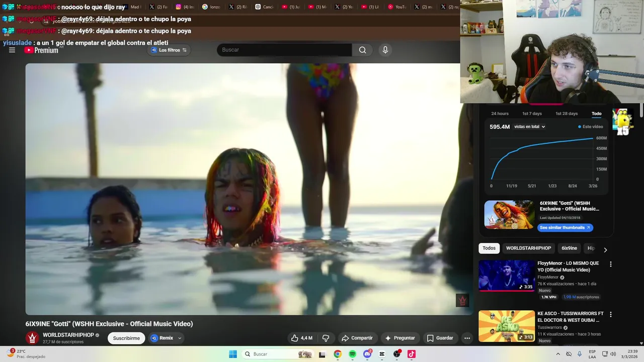Image resolution: width=644 pixels, height=362 pixels.
Task: Switch to the Instagram browser tab
Action: tap(185, 7)
